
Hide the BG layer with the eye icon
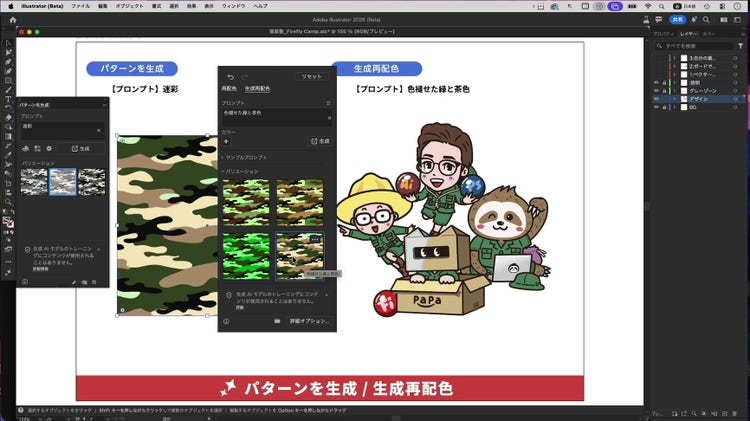pyautogui.click(x=656, y=108)
